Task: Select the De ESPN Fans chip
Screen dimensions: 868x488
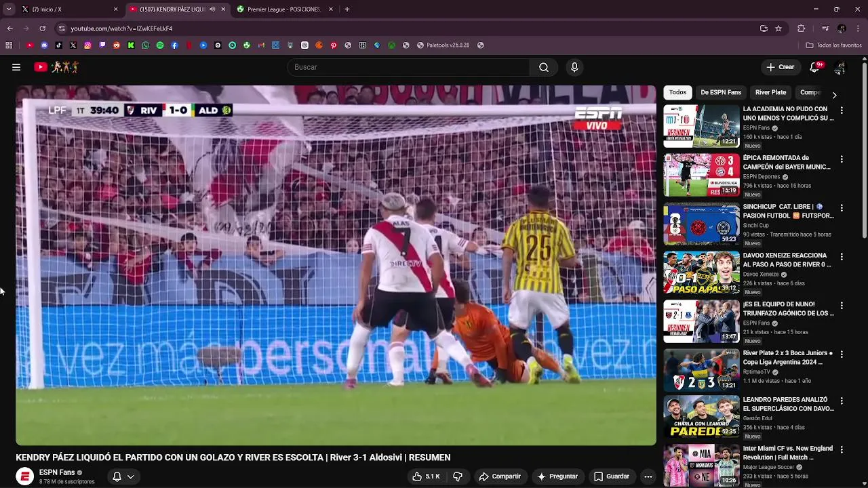Action: 721,92
